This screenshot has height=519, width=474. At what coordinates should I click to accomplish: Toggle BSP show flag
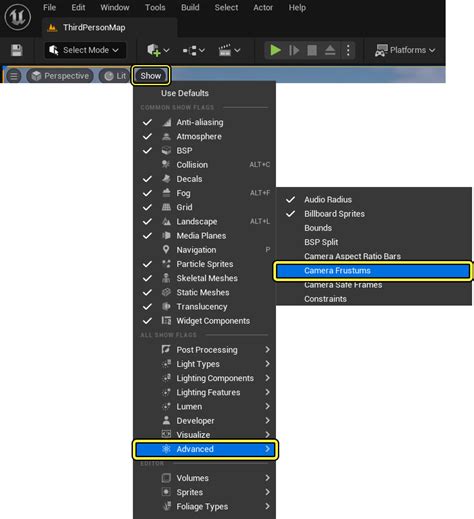[204, 151]
